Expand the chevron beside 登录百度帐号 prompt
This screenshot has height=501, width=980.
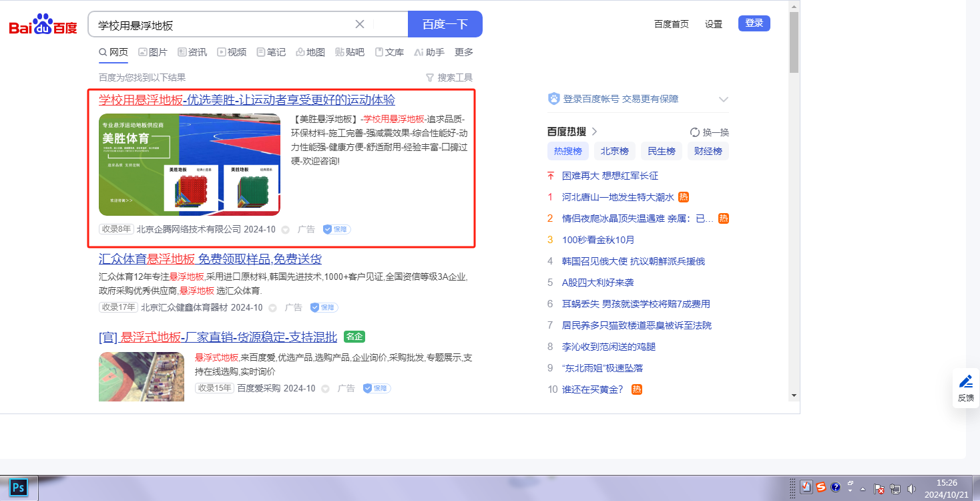click(x=723, y=100)
